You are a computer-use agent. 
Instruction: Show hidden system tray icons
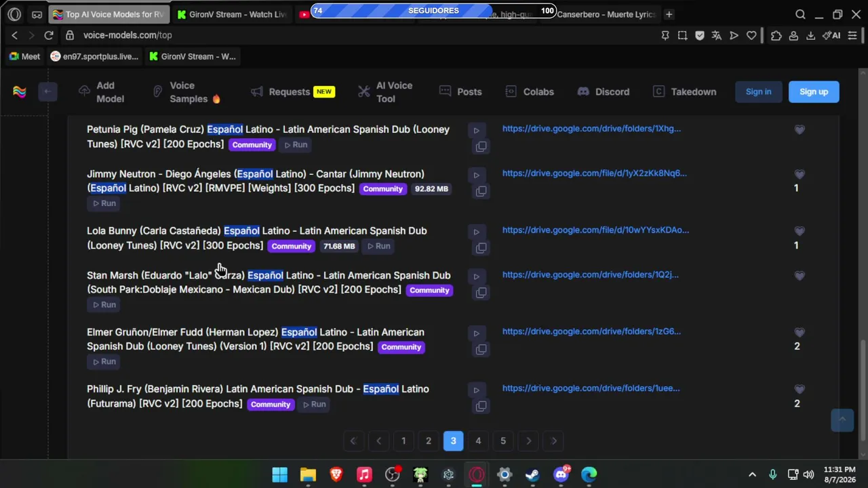pos(752,474)
